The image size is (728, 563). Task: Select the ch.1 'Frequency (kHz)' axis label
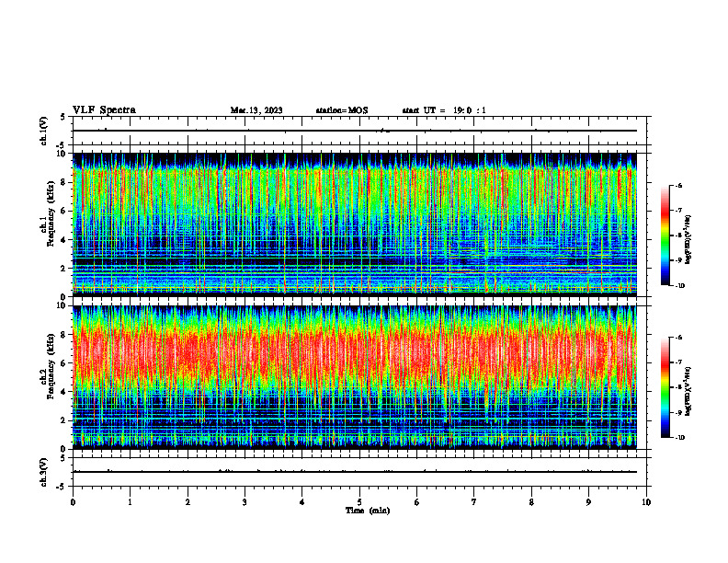53,212
